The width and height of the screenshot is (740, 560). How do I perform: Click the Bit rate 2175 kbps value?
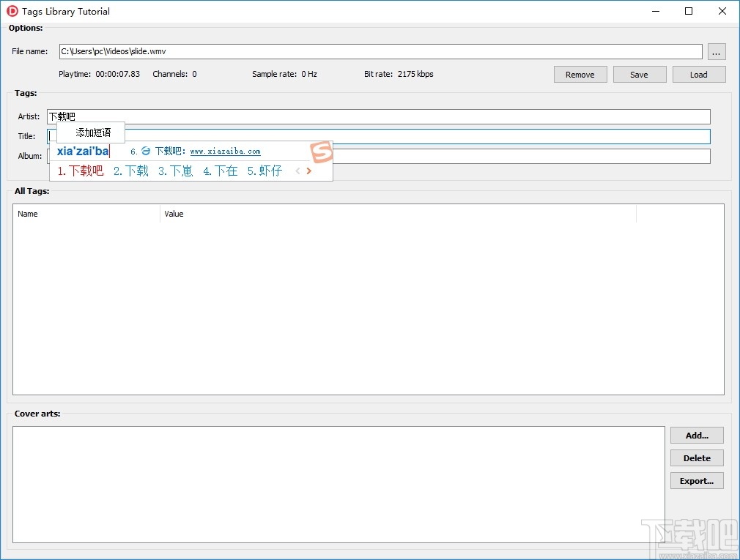tap(415, 74)
